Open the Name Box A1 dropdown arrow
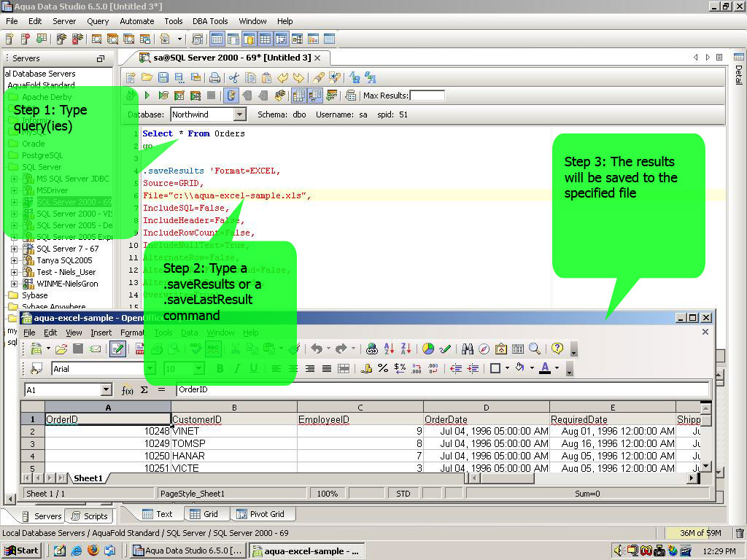 (107, 390)
